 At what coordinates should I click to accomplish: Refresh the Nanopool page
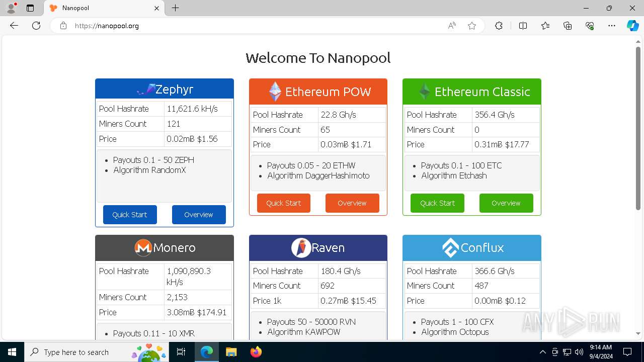[x=36, y=26]
